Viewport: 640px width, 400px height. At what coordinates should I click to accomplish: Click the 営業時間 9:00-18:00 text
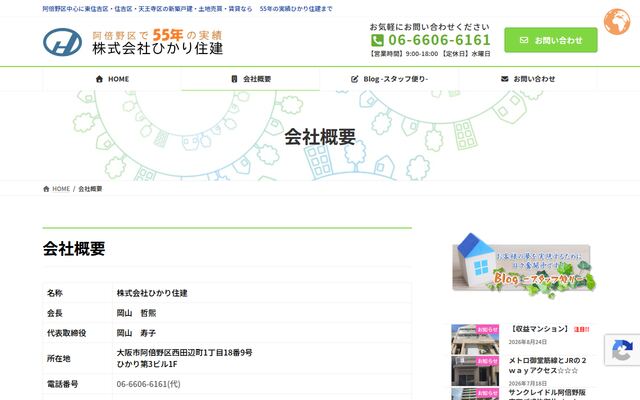point(403,53)
